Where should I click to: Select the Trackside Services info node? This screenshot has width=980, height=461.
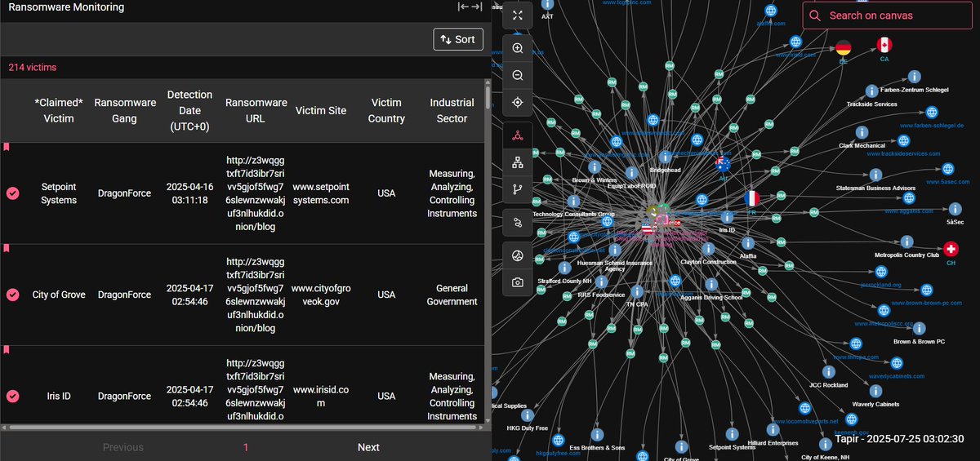871,91
